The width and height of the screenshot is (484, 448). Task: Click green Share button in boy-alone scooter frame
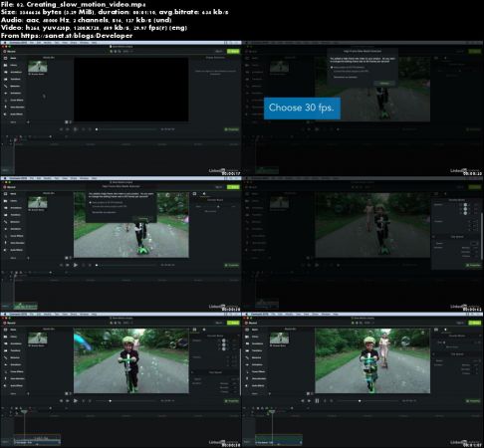(233, 323)
